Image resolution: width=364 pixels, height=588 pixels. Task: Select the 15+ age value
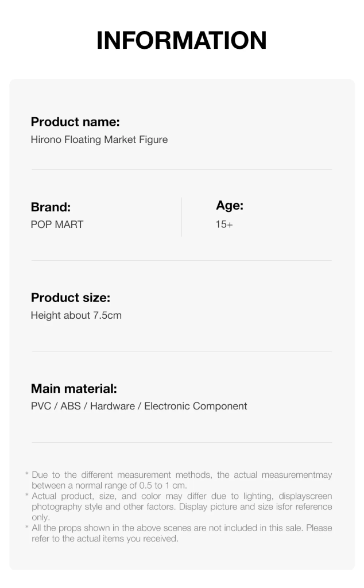[224, 225]
